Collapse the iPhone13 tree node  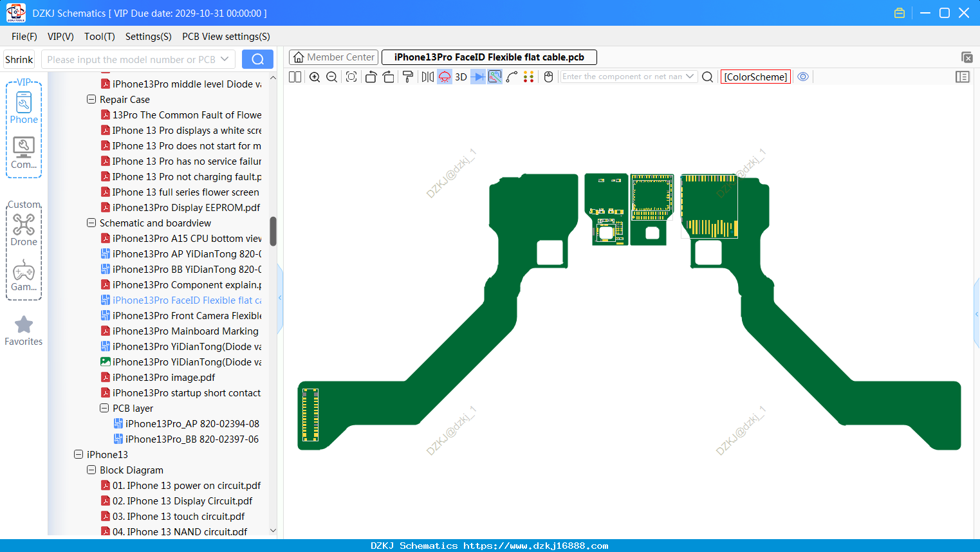click(79, 455)
